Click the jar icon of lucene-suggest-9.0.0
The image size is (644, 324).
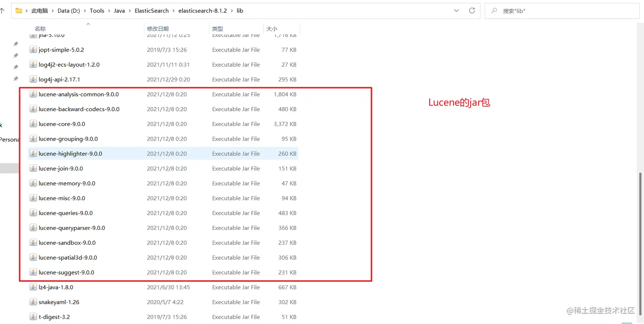(x=33, y=272)
